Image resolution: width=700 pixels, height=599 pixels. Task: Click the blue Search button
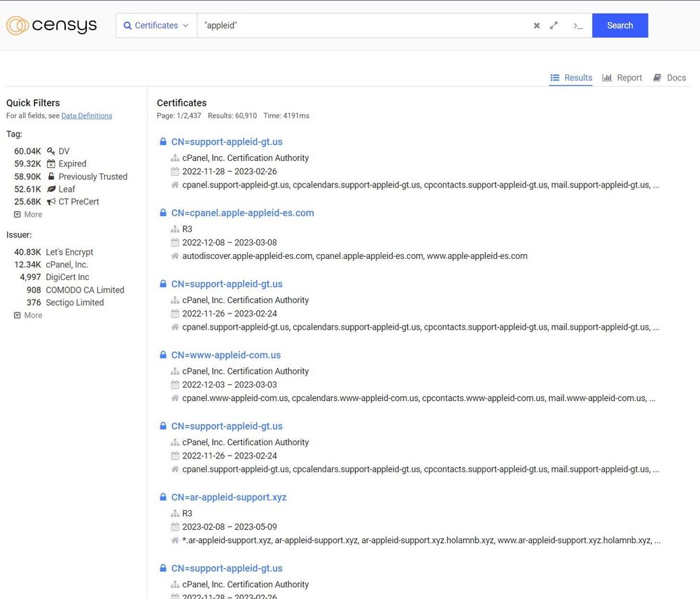click(x=619, y=25)
